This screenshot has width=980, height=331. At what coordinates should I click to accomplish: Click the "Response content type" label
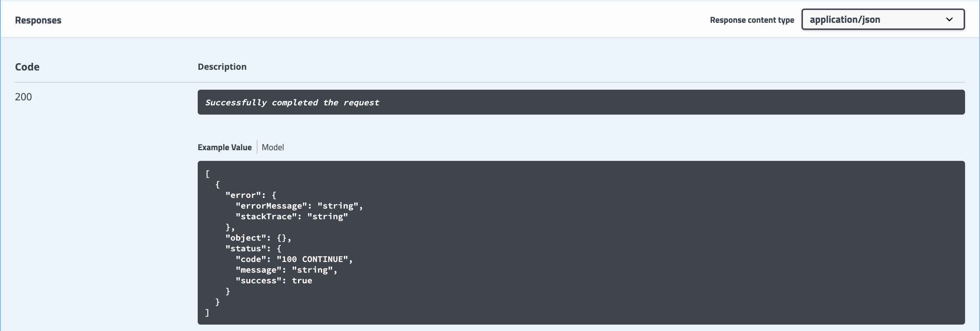click(752, 20)
